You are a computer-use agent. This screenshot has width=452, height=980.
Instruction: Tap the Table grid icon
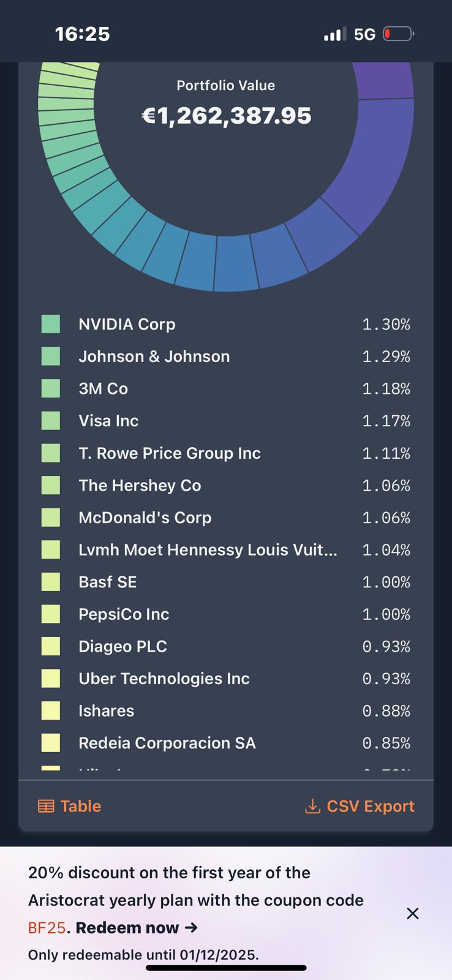46,806
